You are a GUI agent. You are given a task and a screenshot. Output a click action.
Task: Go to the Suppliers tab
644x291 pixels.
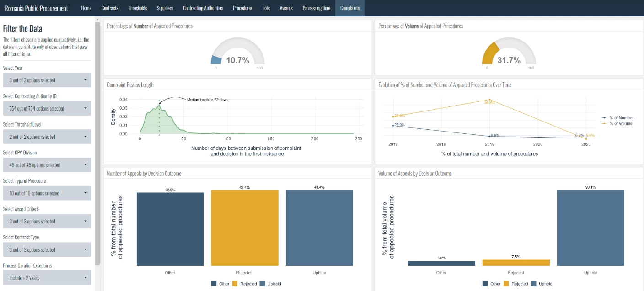coord(165,8)
